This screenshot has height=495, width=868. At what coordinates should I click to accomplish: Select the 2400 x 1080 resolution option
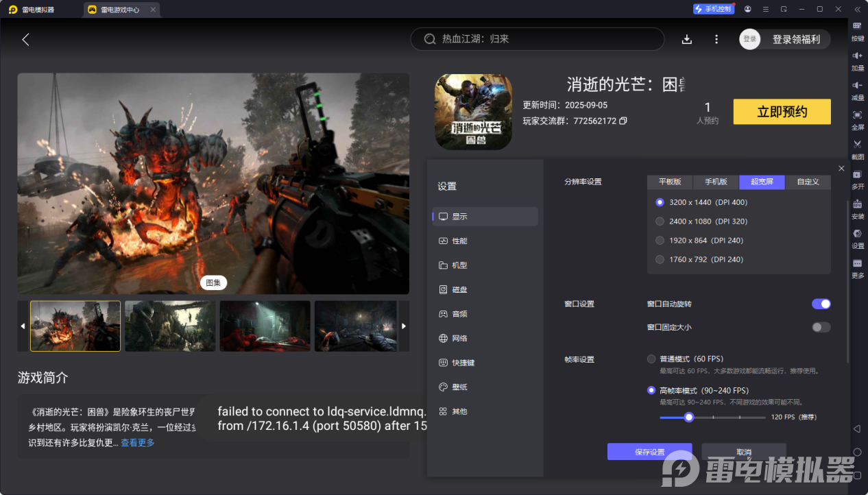click(x=660, y=221)
